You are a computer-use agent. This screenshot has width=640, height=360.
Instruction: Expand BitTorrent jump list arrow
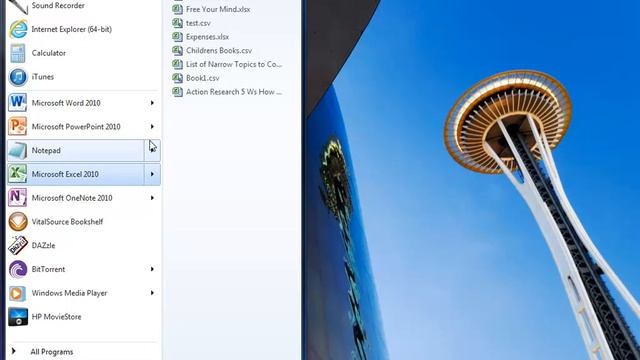(152, 269)
